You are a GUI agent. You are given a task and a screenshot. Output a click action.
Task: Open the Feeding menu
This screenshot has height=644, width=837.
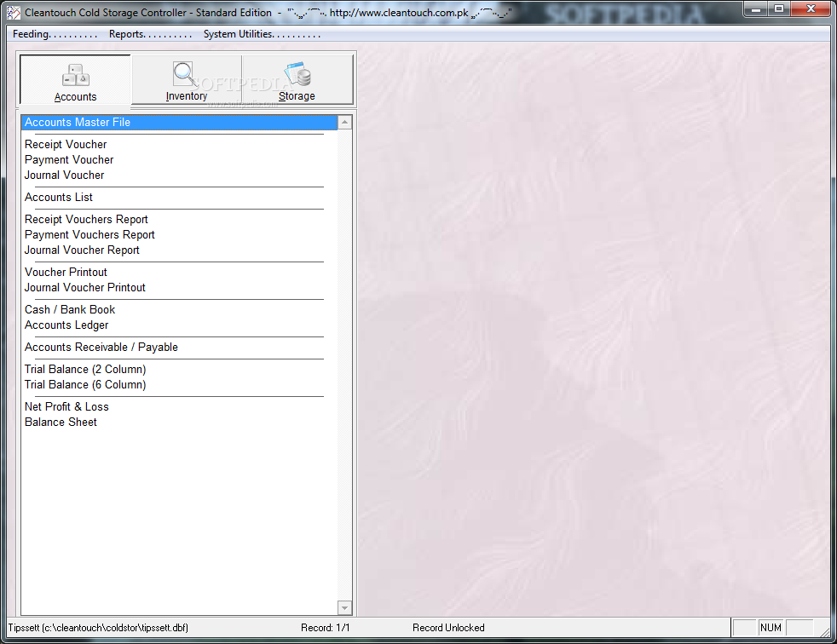click(x=55, y=34)
